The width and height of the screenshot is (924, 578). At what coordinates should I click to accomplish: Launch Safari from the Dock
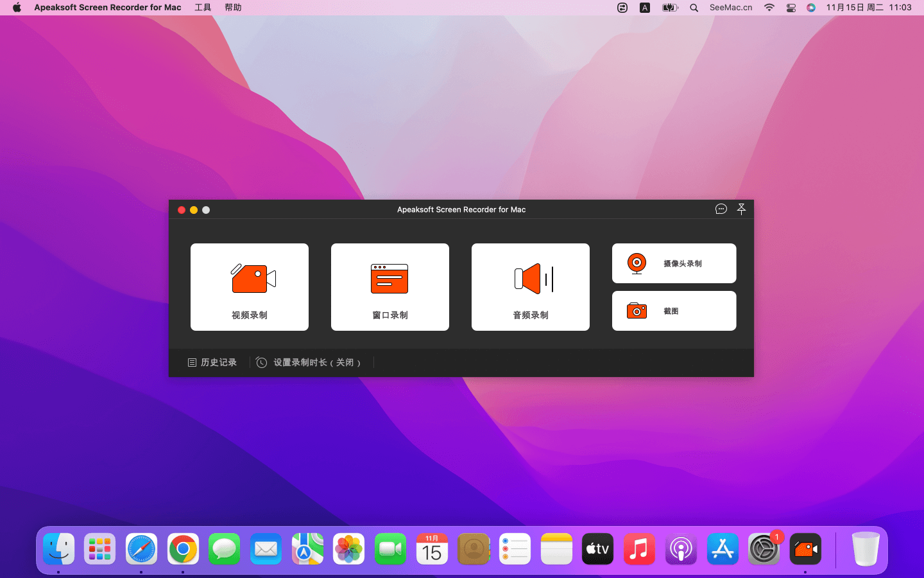pyautogui.click(x=141, y=549)
